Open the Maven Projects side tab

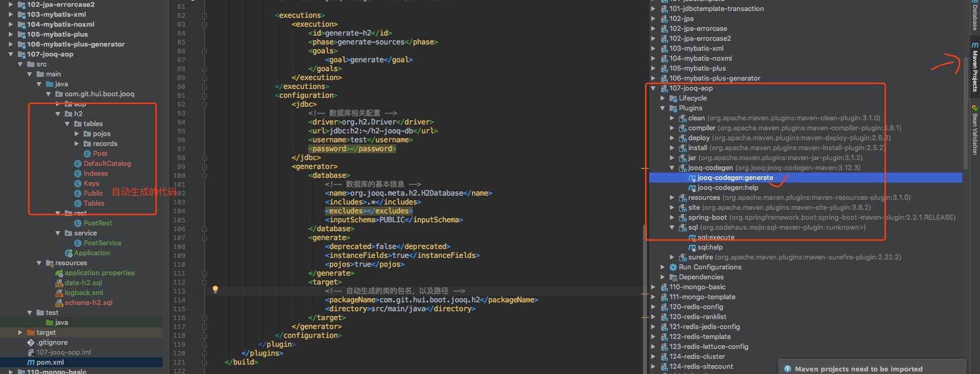click(x=975, y=68)
